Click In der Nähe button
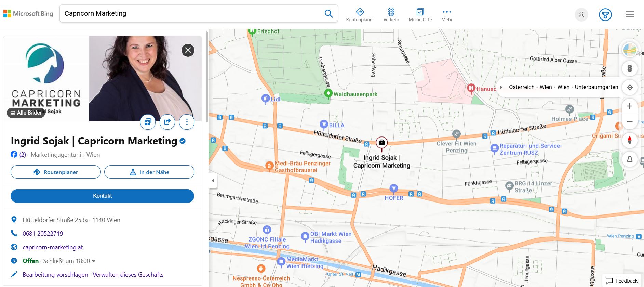The height and width of the screenshot is (287, 644). click(x=149, y=172)
